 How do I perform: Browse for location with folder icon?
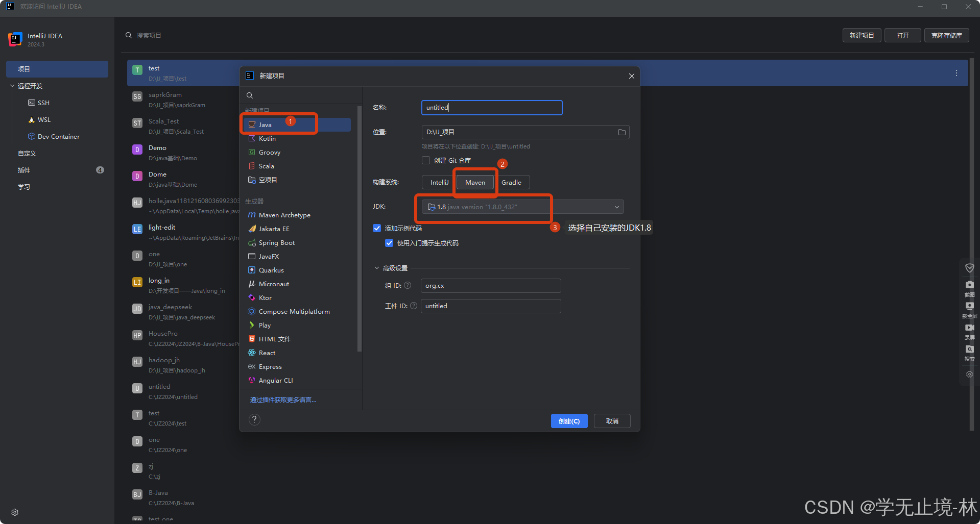(x=622, y=132)
